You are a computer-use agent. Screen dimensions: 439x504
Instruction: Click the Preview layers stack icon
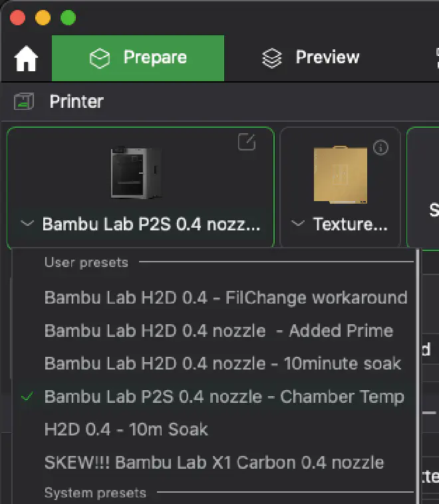coord(272,59)
